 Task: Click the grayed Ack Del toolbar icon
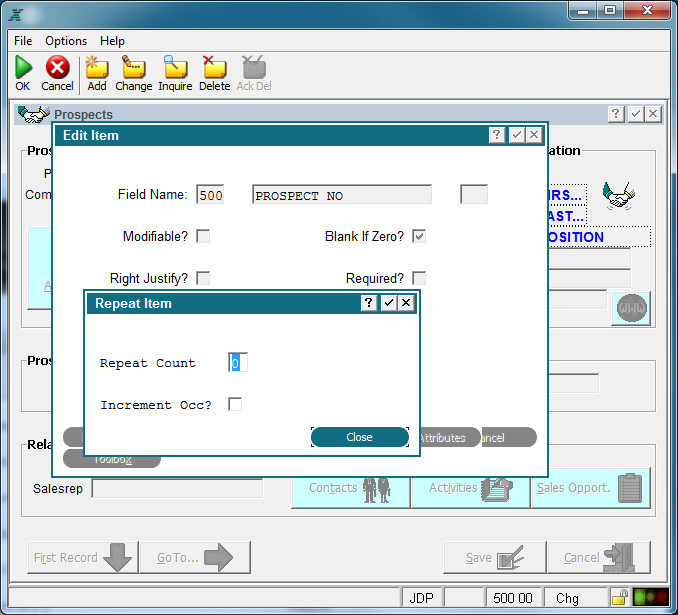pyautogui.click(x=254, y=67)
